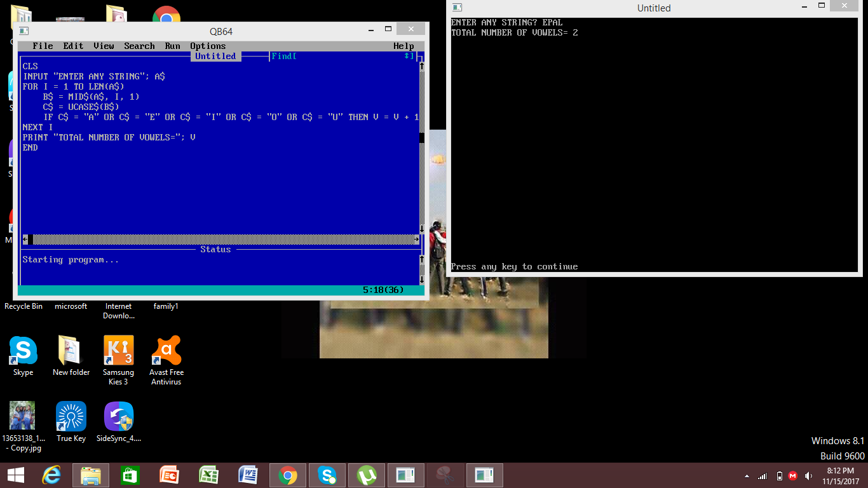Click the Windows Start button
868x488 pixels.
click(15, 475)
